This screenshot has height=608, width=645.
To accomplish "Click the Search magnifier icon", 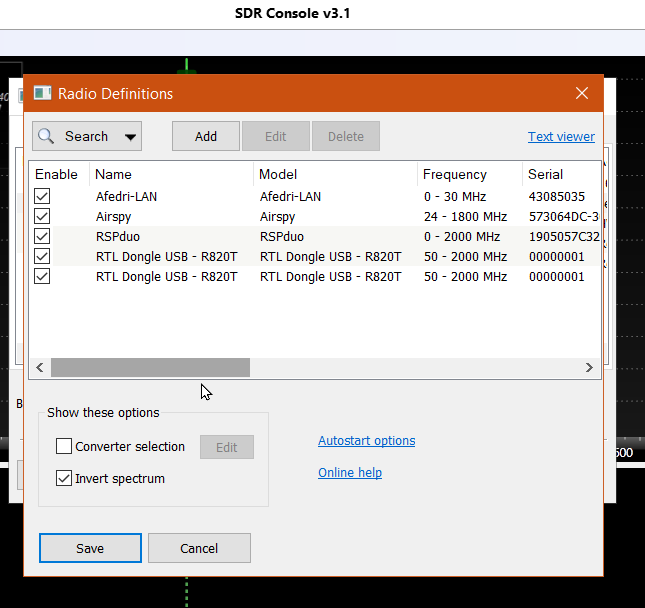I will click(x=47, y=136).
